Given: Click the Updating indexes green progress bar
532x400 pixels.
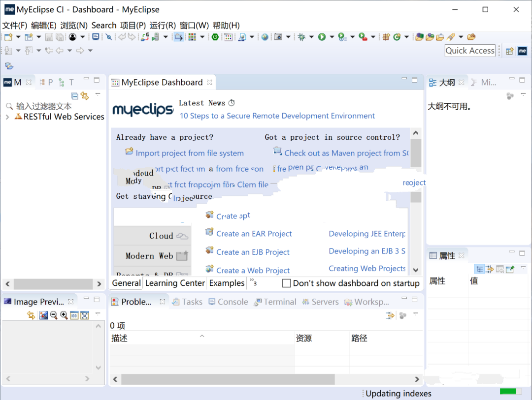Looking at the screenshot, I should [x=510, y=392].
